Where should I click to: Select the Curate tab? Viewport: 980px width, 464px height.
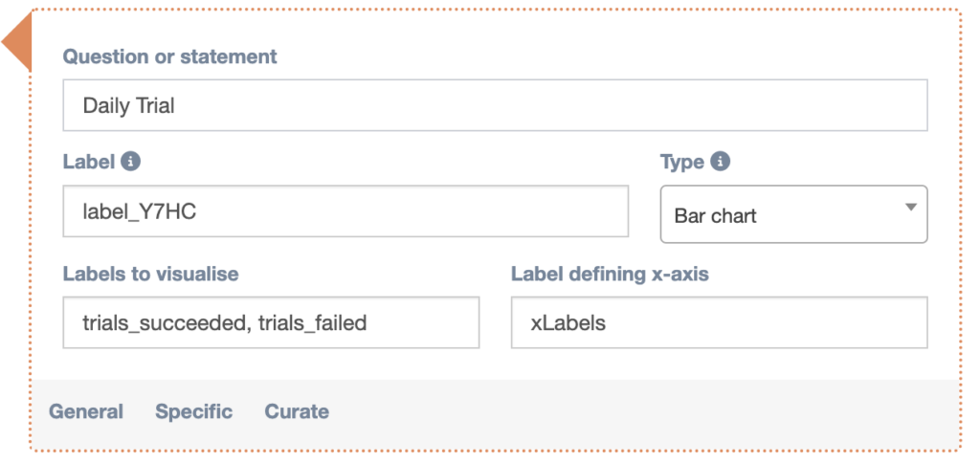point(297,412)
